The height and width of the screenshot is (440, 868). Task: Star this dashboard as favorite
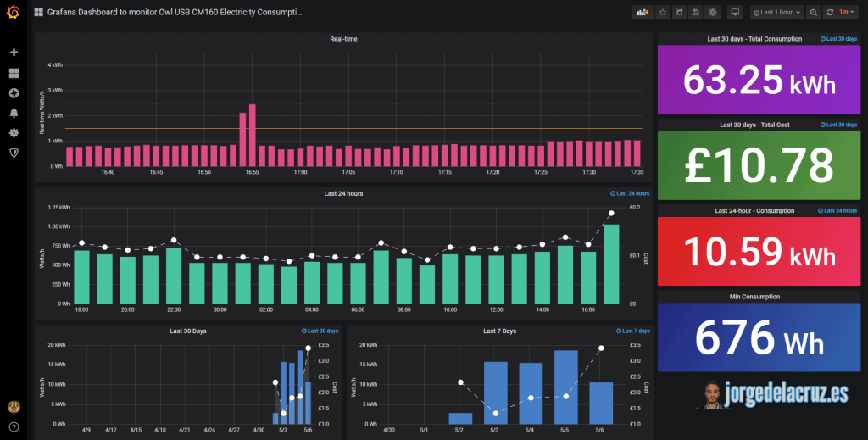point(663,12)
